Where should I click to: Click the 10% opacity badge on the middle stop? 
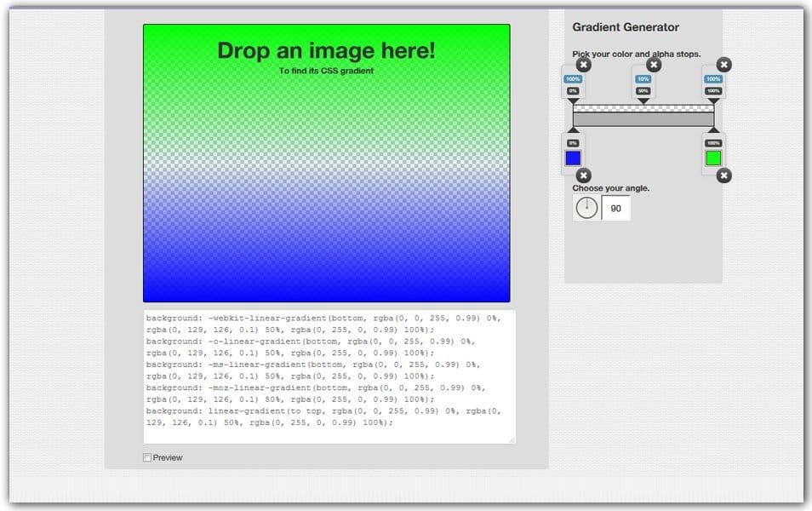[644, 78]
